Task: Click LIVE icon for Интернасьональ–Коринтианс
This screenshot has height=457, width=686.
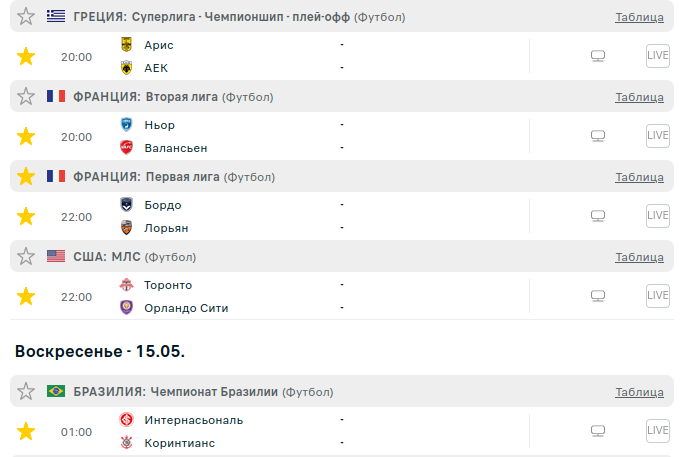Action: 657,431
